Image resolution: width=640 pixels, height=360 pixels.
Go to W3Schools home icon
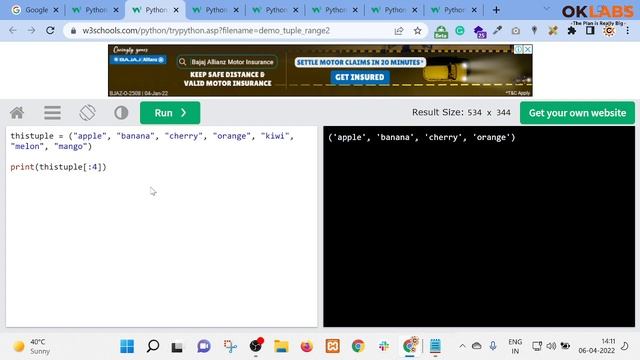coord(17,113)
